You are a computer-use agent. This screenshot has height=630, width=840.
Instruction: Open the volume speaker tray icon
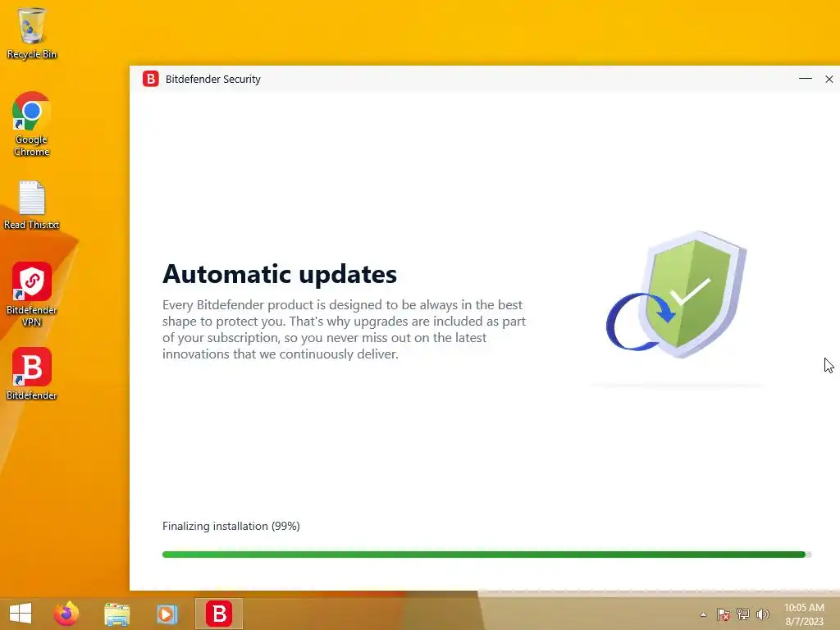763,614
